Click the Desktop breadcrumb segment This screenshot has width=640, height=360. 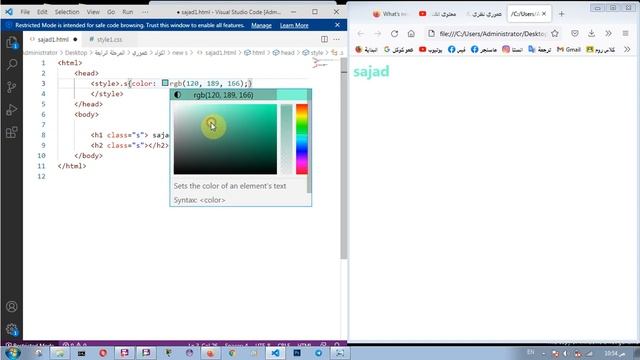pyautogui.click(x=76, y=53)
